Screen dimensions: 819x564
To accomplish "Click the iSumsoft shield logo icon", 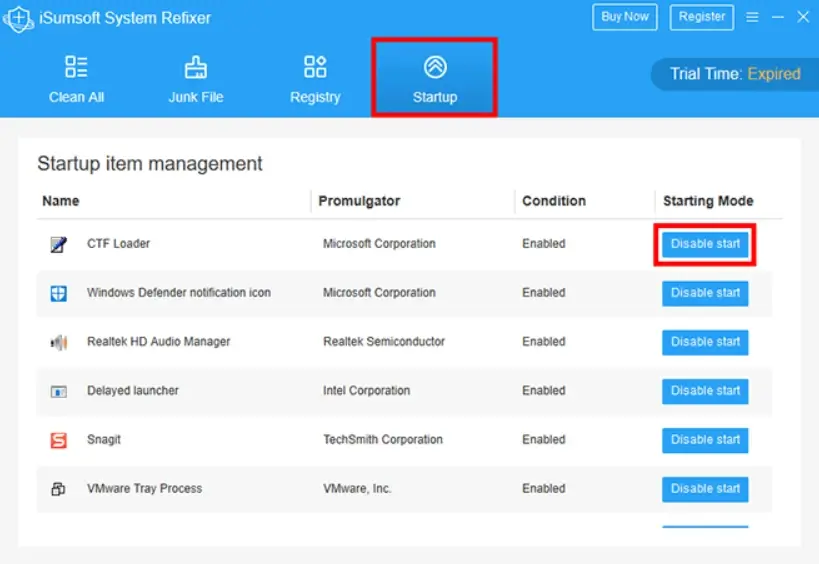I will pos(18,19).
